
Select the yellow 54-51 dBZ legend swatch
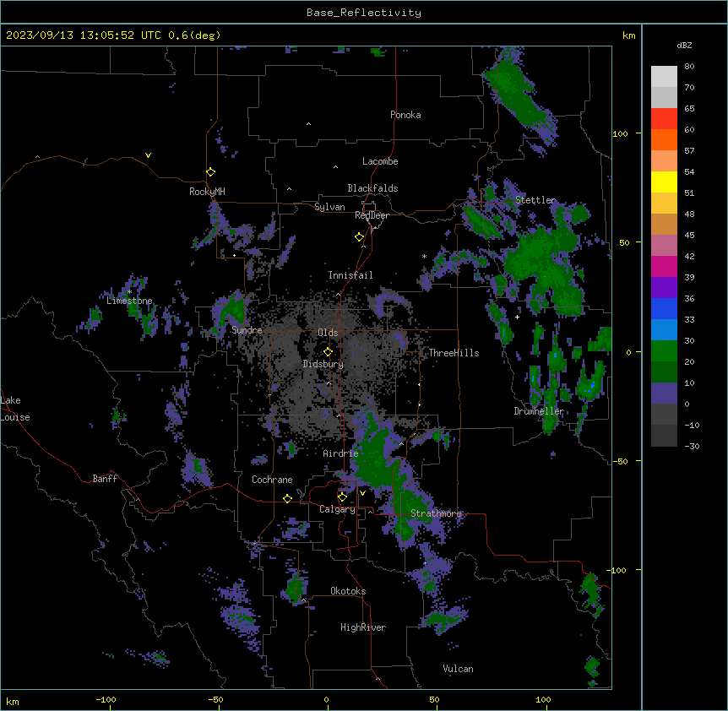coord(664,182)
